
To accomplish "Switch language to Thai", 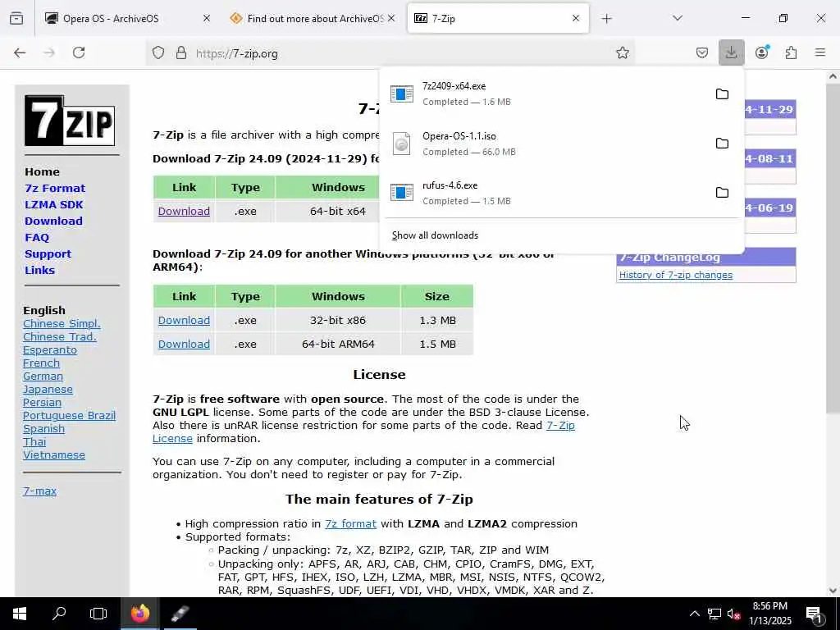I will (x=34, y=442).
